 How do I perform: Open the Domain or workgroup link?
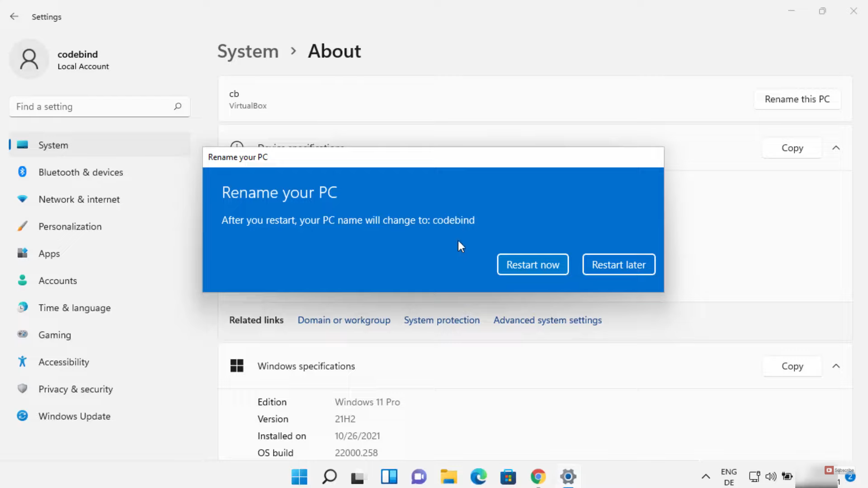pyautogui.click(x=344, y=320)
